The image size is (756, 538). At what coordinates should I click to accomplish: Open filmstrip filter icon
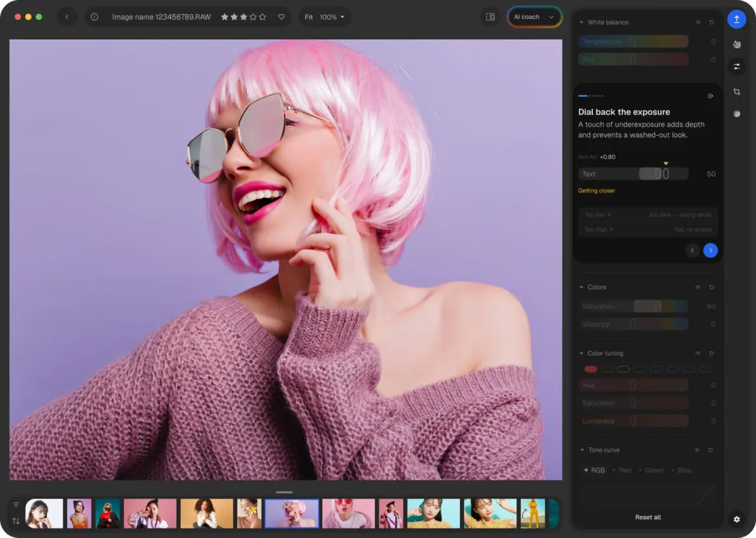[16, 505]
